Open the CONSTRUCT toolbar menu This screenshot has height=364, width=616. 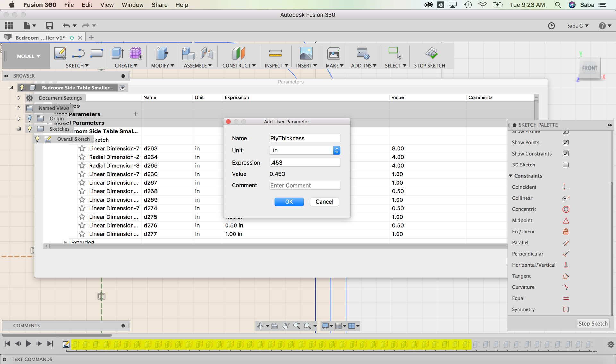point(239,66)
